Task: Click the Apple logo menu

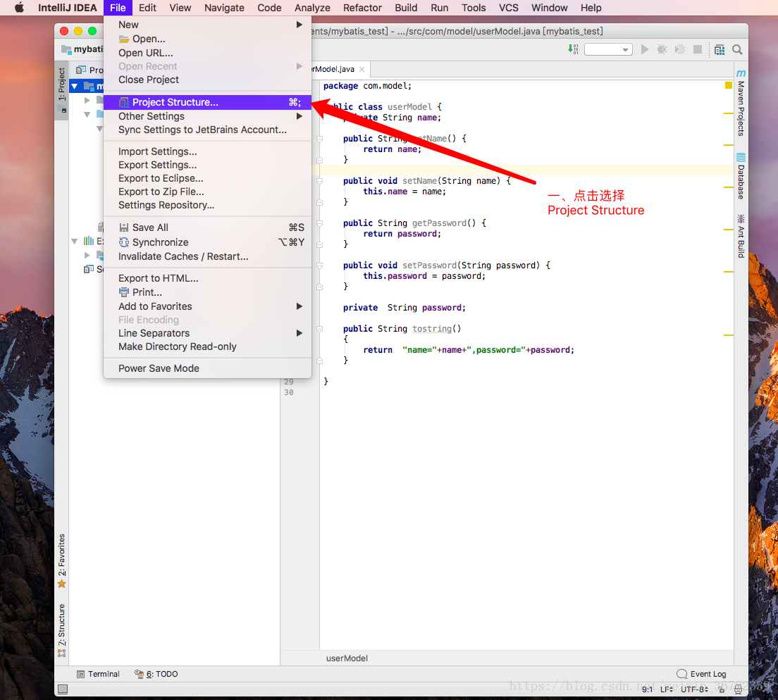Action: coord(19,8)
